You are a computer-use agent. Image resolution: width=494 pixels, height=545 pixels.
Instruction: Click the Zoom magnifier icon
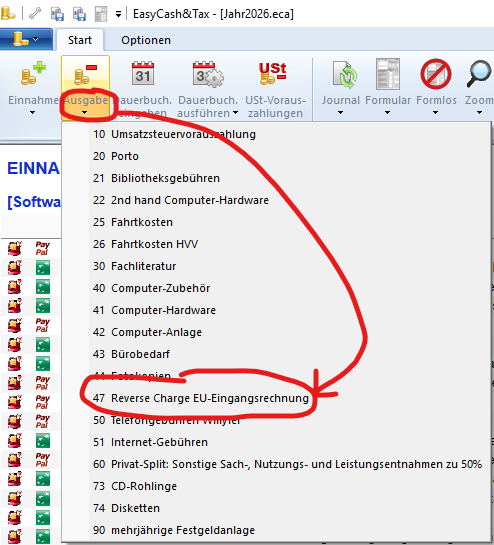tap(479, 73)
